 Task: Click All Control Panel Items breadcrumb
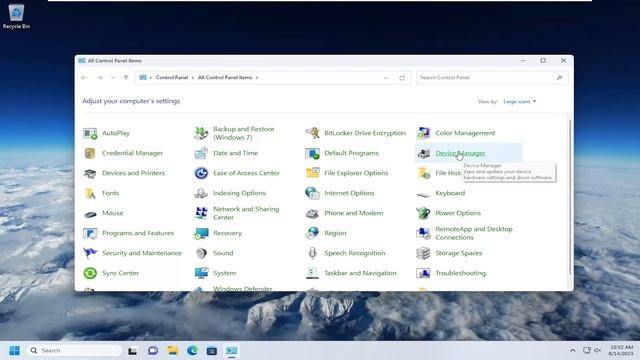[x=225, y=78]
